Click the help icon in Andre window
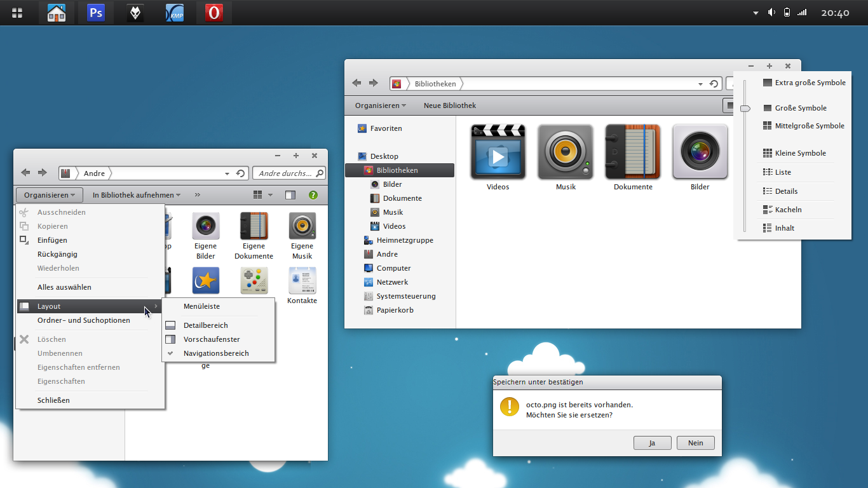 (313, 195)
